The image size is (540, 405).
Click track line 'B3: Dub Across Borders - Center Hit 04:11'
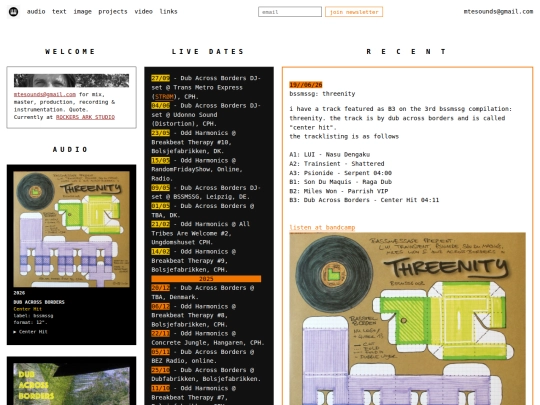point(364,200)
